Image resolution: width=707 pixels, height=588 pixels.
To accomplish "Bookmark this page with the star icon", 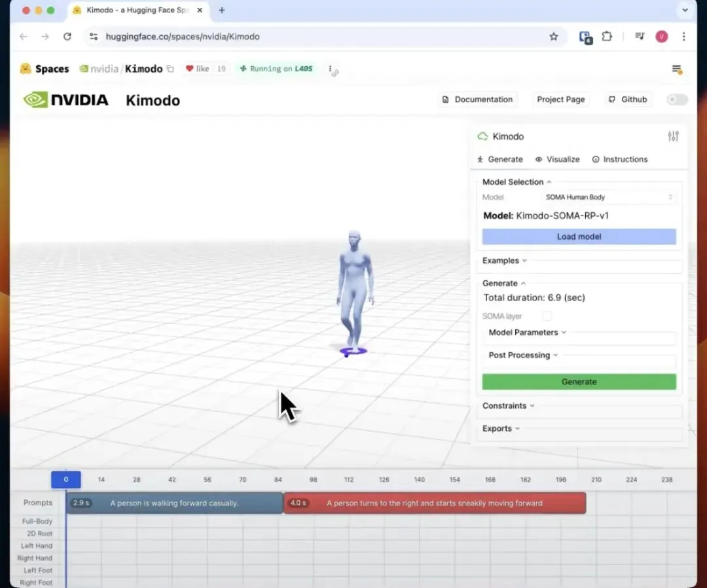I will click(x=554, y=37).
